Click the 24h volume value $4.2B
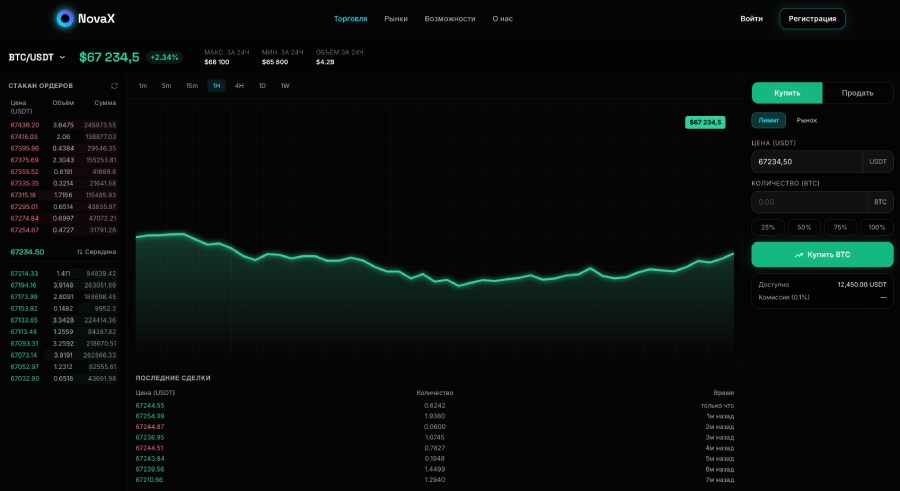This screenshot has height=491, width=900. (x=325, y=62)
